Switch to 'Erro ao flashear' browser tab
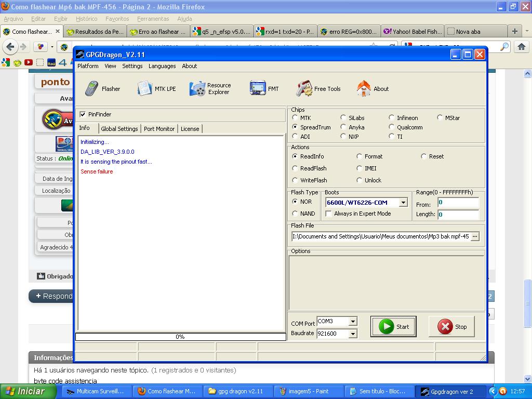 click(x=159, y=32)
